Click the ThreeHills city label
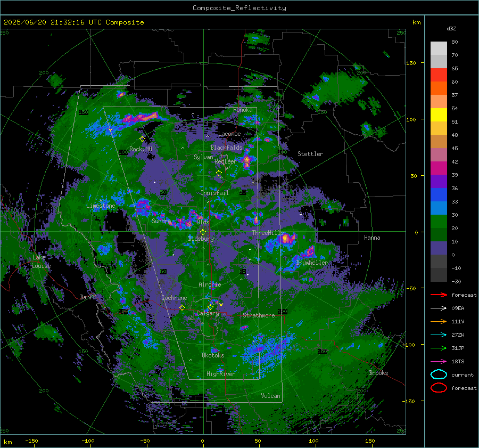 pos(268,233)
